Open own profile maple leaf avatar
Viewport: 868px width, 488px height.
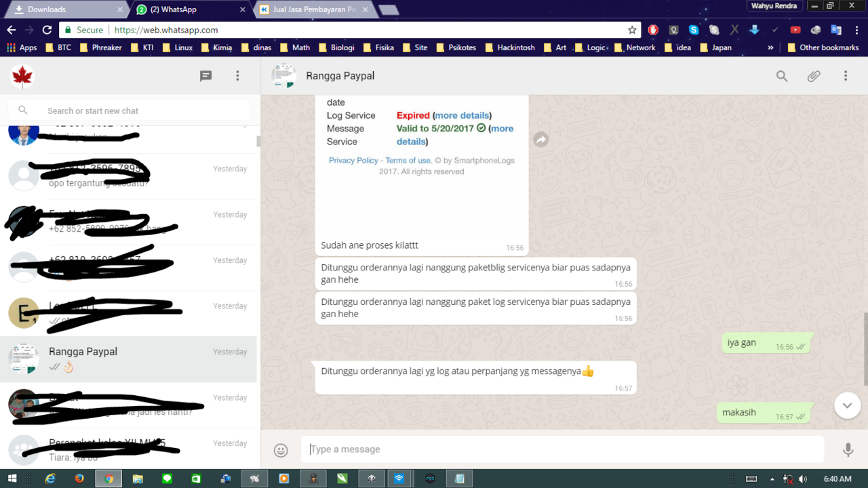[x=22, y=77]
